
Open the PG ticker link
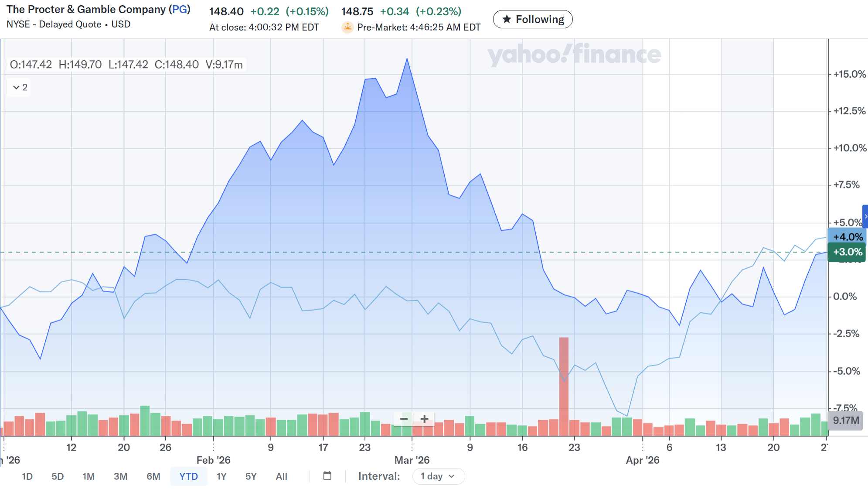click(x=180, y=10)
